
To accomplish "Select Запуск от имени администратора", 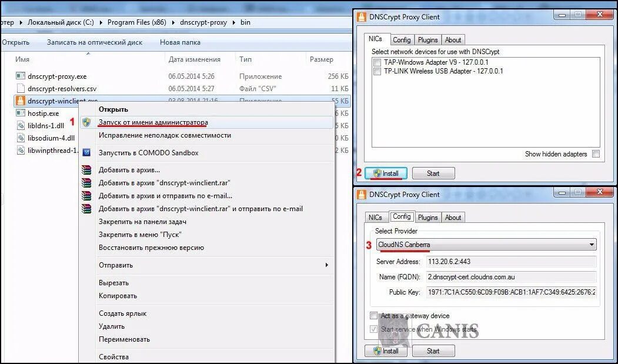I will click(153, 122).
